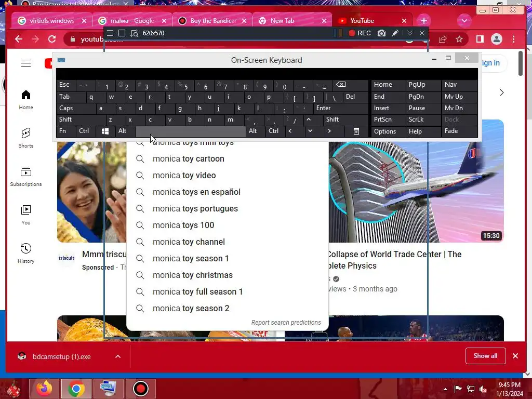Image resolution: width=532 pixels, height=399 pixels.
Task: Open Bandicam from the taskbar
Action: coord(140,389)
